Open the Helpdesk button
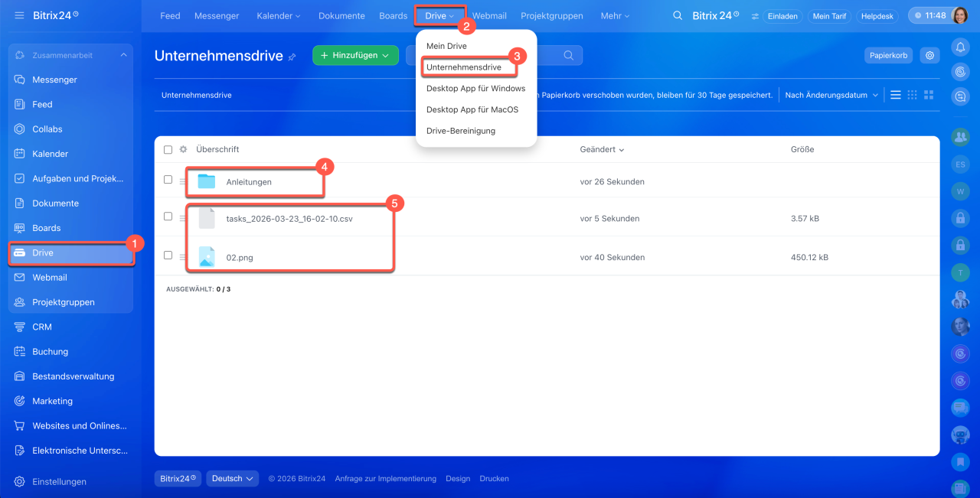 877,16
